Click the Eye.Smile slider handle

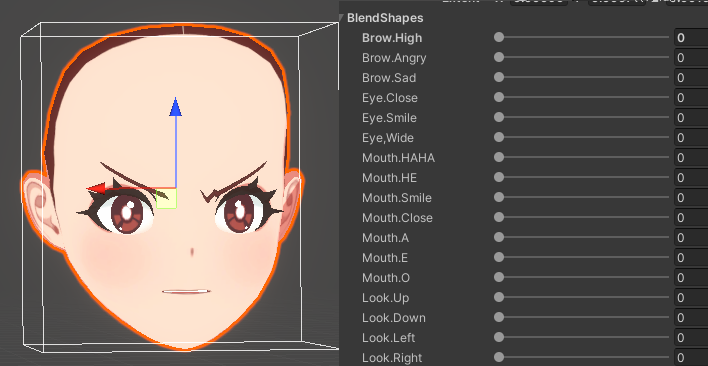point(499,117)
